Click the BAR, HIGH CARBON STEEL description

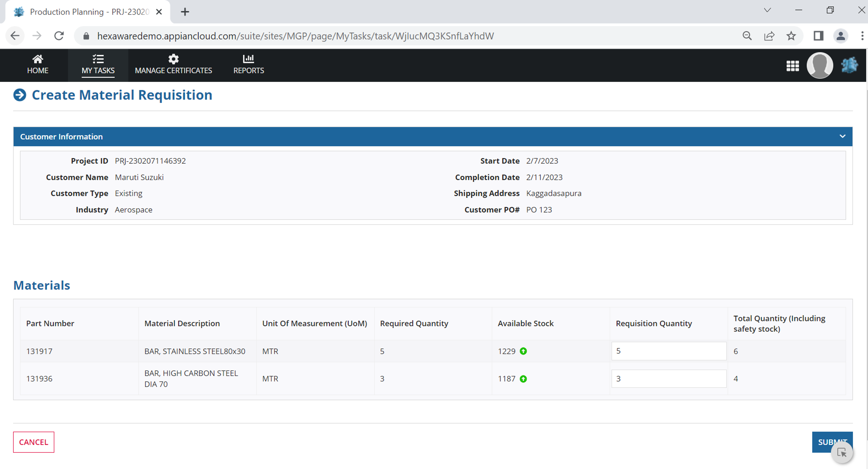pos(191,378)
